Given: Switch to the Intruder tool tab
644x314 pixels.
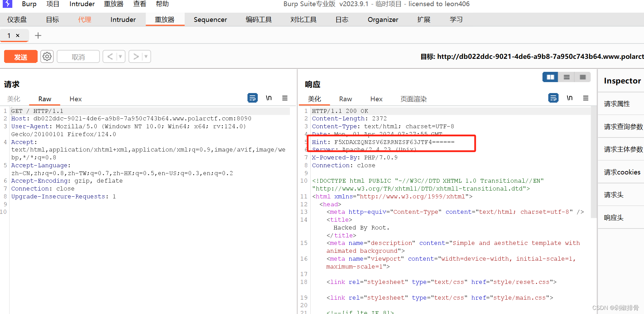Looking at the screenshot, I should click(123, 19).
